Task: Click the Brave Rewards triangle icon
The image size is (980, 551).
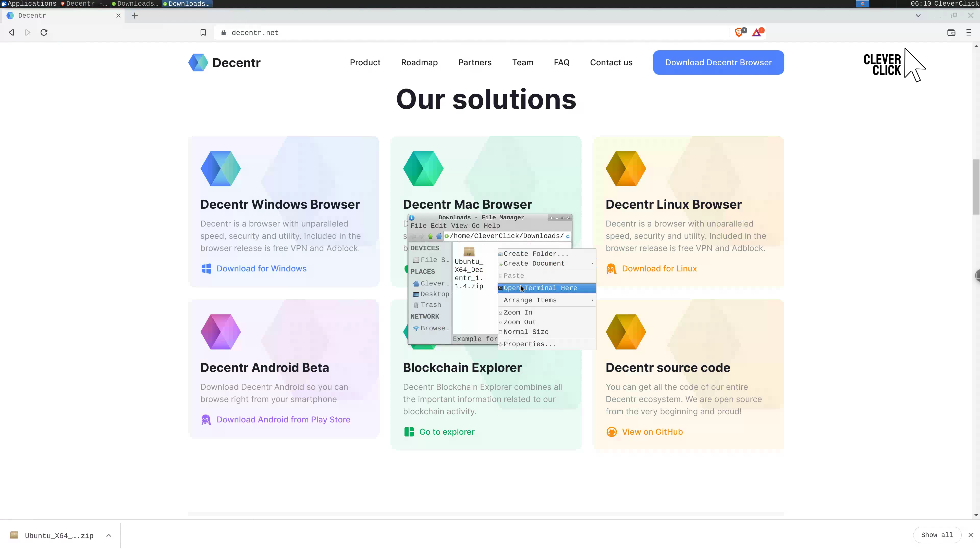Action: [x=757, y=33]
